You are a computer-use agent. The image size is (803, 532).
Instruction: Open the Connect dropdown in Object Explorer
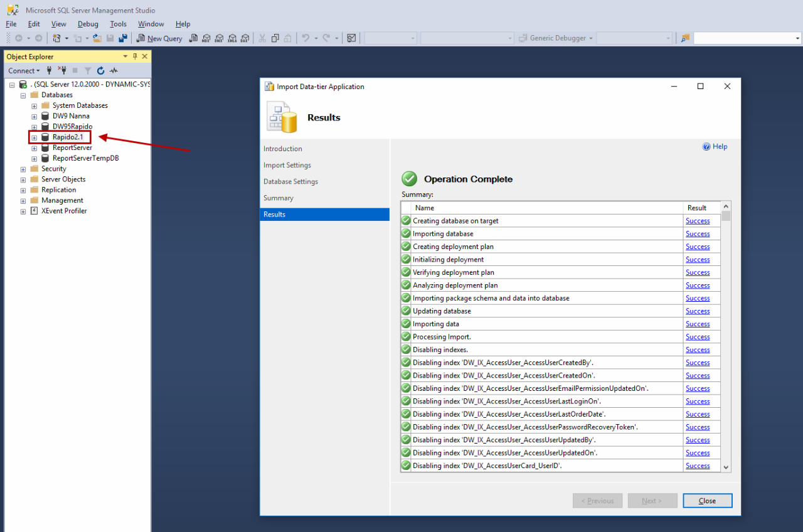tap(24, 71)
